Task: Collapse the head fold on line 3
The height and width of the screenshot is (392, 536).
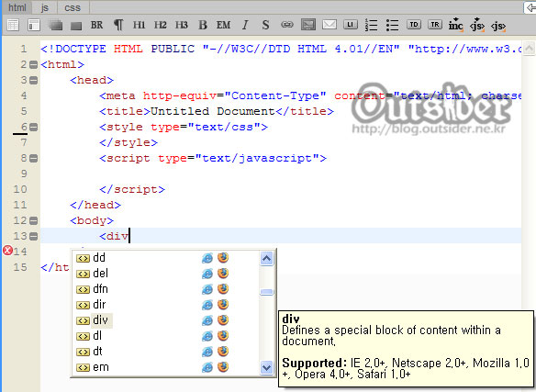Action: [x=33, y=80]
